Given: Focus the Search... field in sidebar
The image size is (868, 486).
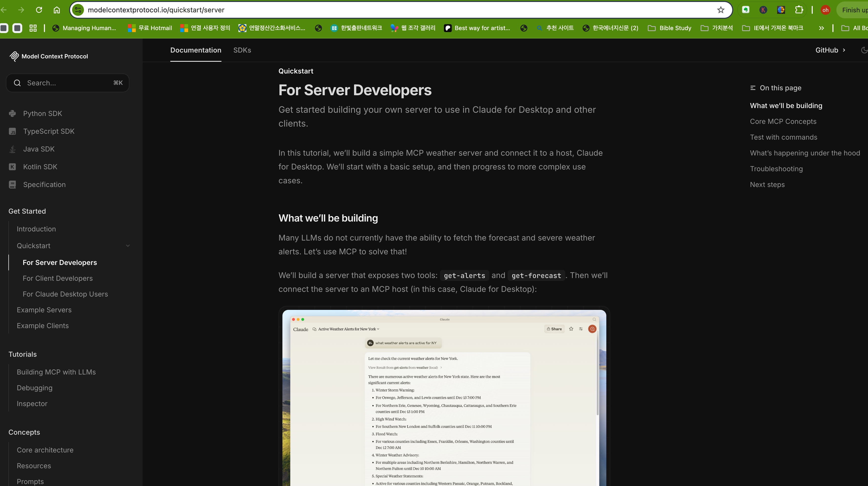Looking at the screenshot, I should (x=68, y=83).
